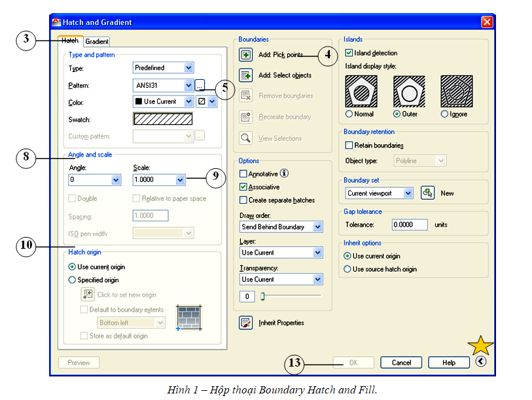
Task: Click the Inherit Properties icon
Action: click(245, 322)
